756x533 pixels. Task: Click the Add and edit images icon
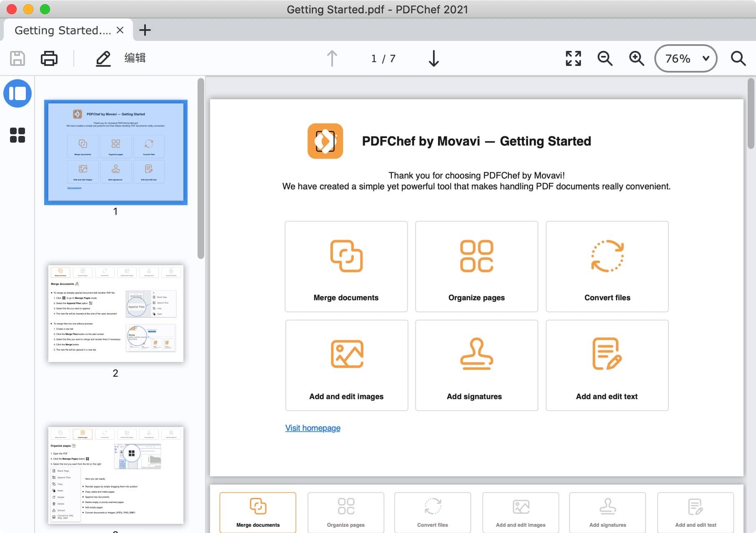coord(347,354)
